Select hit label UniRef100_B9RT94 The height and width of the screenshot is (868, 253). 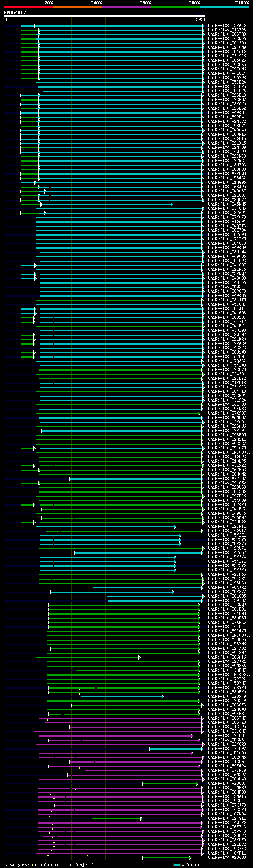[227, 431]
